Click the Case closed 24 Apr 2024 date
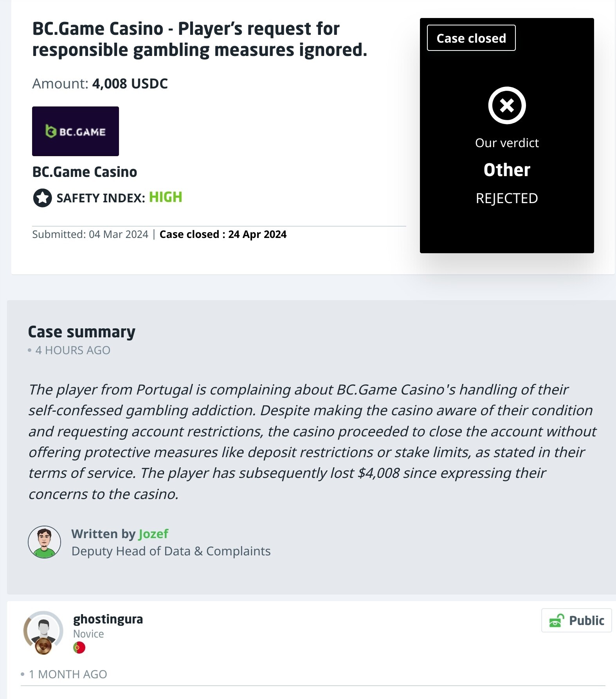 (x=223, y=234)
